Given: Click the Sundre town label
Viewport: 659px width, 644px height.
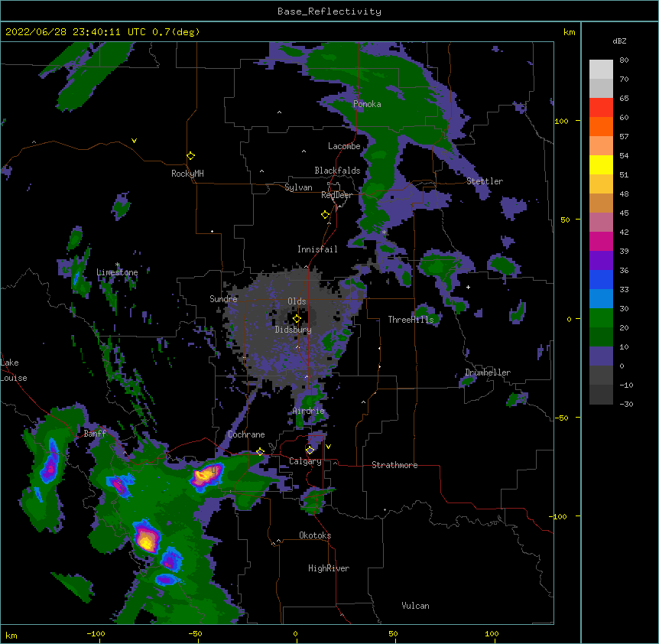Looking at the screenshot, I should click(x=223, y=299).
